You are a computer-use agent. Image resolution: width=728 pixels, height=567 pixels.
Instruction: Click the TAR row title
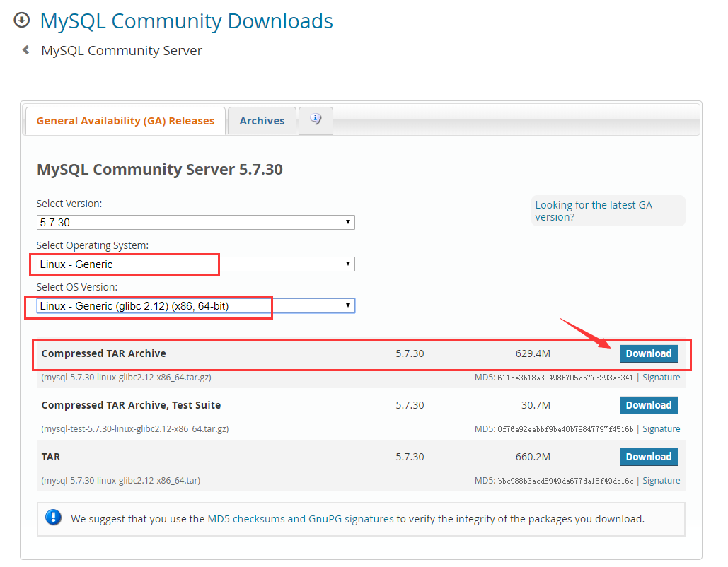coord(51,457)
